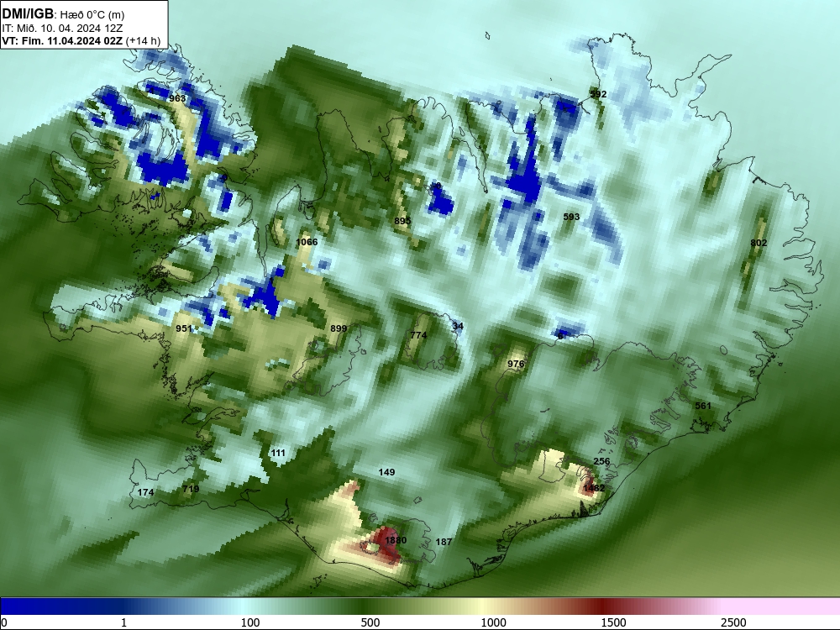Click the 1482 value on the red peak
The width and height of the screenshot is (840, 630).
[x=594, y=488]
